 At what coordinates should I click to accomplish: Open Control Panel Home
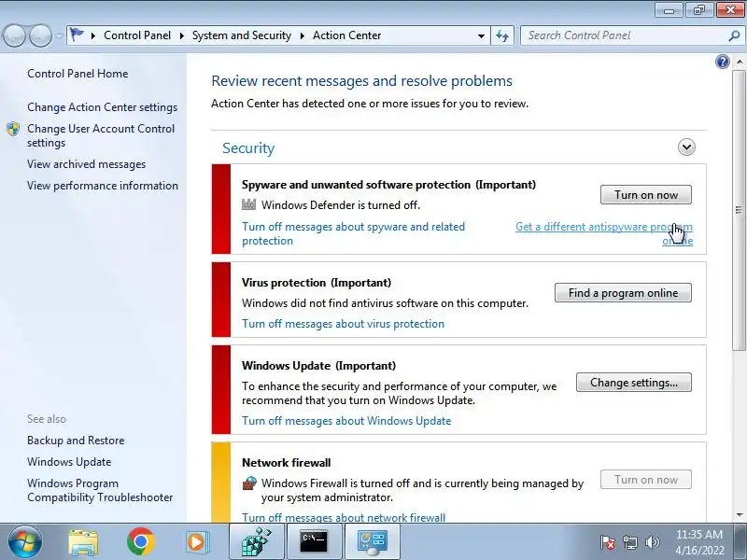[x=78, y=74]
